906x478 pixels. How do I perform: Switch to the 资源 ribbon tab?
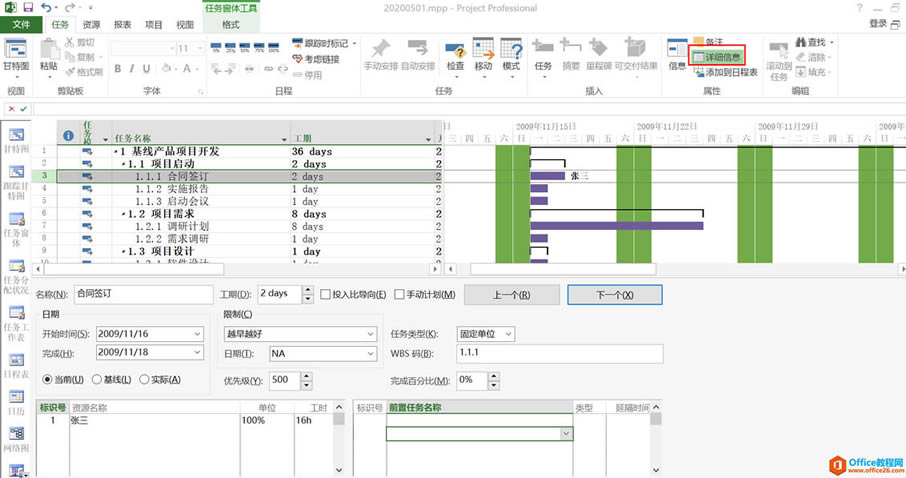(91, 23)
